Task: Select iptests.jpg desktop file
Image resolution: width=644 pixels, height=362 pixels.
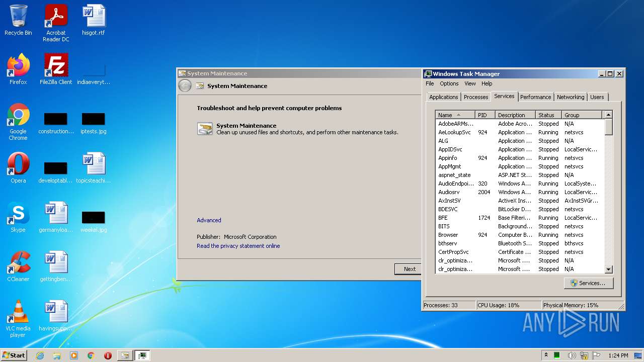Action: (x=94, y=122)
